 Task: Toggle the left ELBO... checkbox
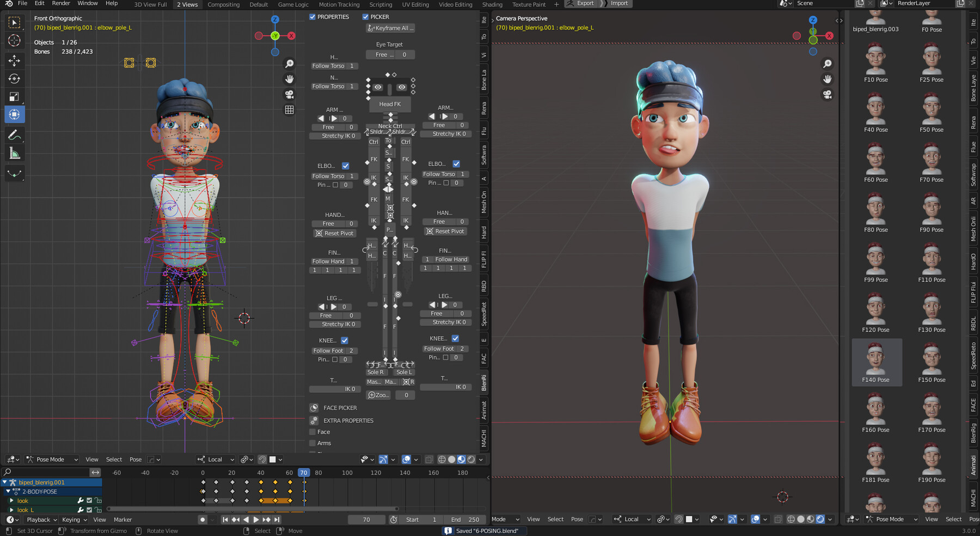tap(345, 166)
